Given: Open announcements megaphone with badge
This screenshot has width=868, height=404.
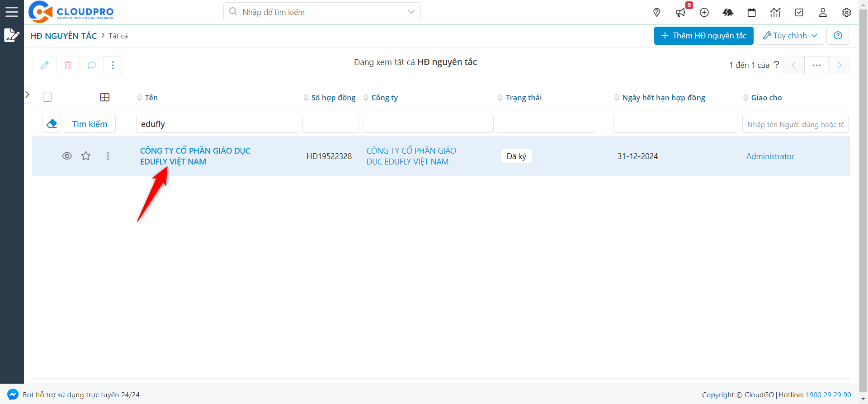Looking at the screenshot, I should (681, 12).
